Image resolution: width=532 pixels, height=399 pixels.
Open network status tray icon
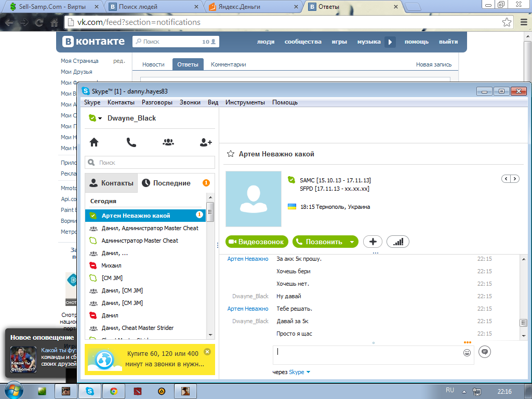(477, 392)
